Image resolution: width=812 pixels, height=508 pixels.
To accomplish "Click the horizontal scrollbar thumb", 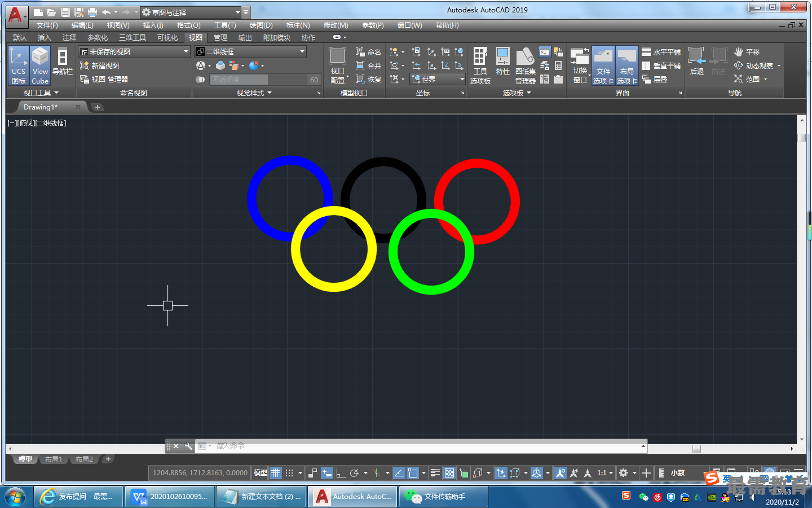I will 696,449.
